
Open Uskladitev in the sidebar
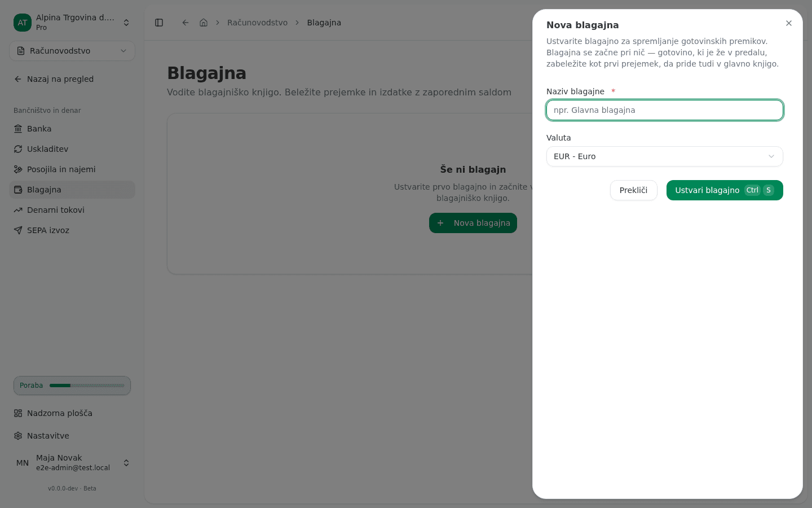pos(72,149)
